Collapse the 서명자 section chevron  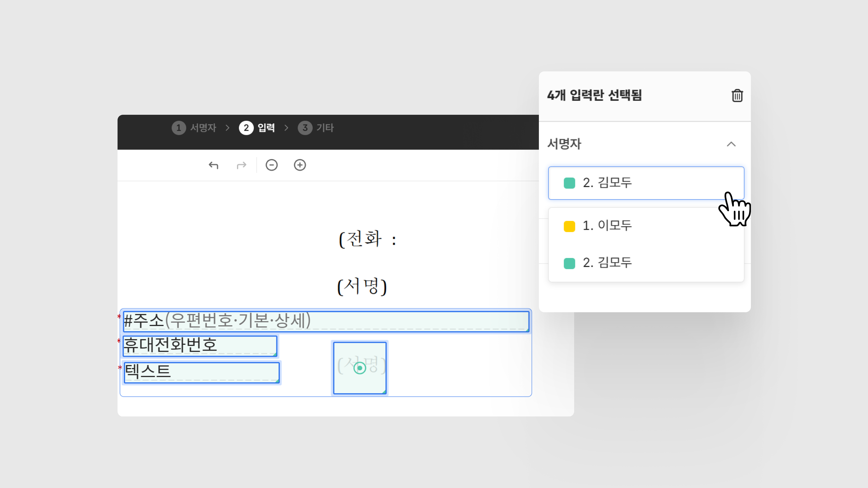coord(731,144)
